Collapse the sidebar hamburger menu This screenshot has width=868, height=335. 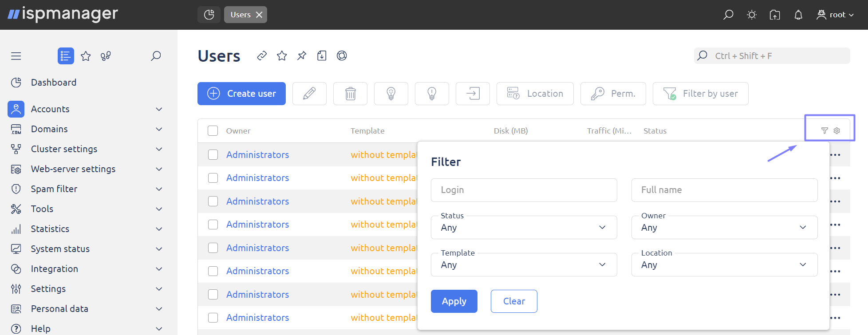pos(16,56)
